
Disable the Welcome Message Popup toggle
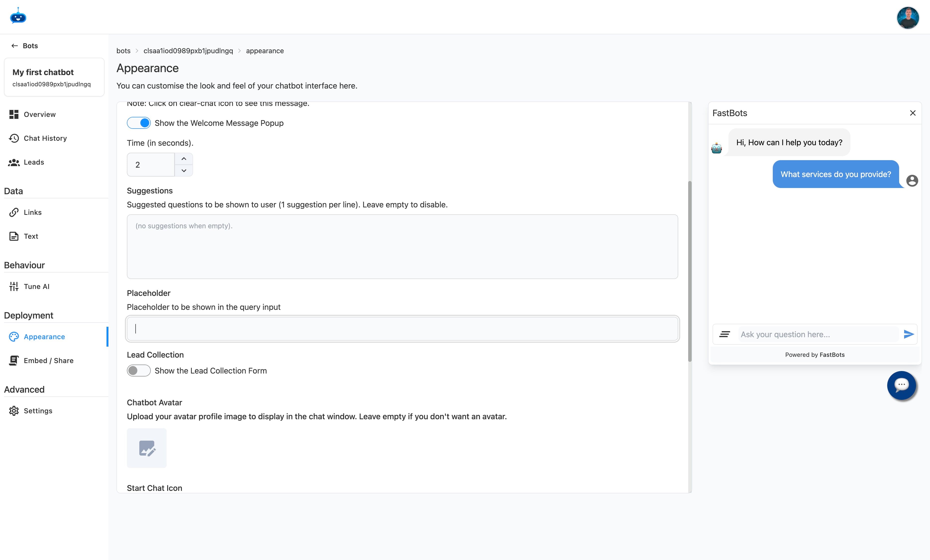tap(139, 123)
